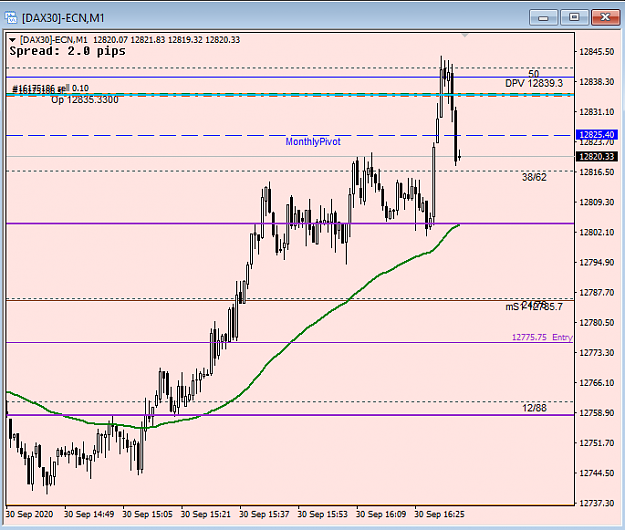Viewport: 625px width, 530px height.
Task: Click the black 12820.33 current price tag
Action: 597,157
